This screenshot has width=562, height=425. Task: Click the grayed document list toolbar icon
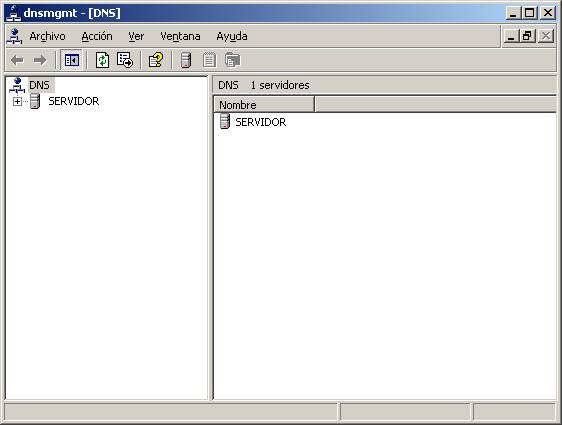(209, 60)
